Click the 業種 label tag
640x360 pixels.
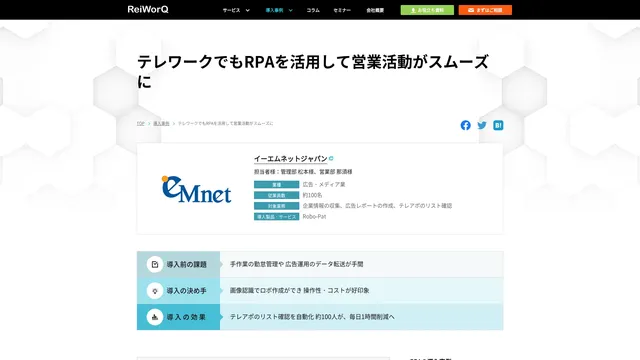coord(276,184)
